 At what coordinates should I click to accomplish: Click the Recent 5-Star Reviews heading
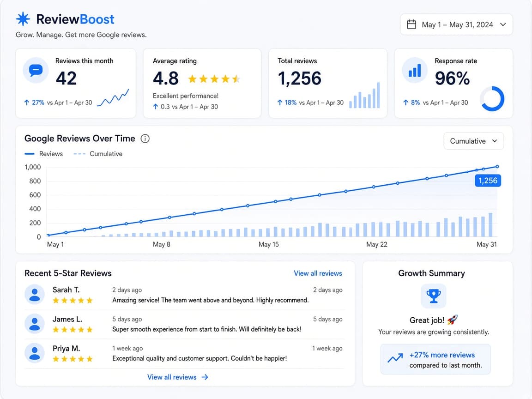(x=68, y=273)
